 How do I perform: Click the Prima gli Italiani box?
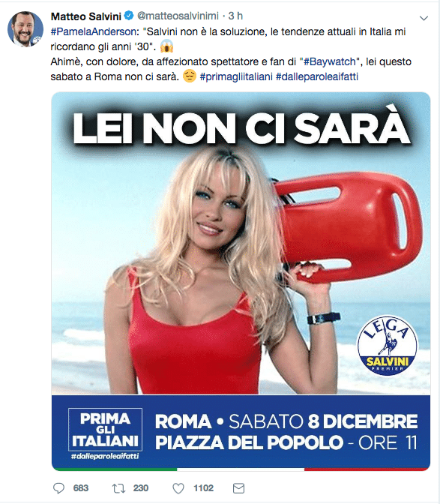(x=106, y=430)
